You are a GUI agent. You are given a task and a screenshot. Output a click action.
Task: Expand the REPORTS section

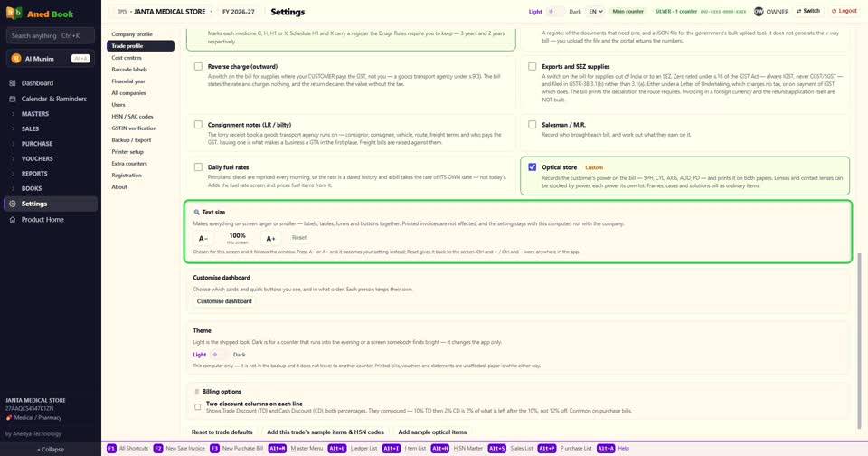(x=34, y=174)
